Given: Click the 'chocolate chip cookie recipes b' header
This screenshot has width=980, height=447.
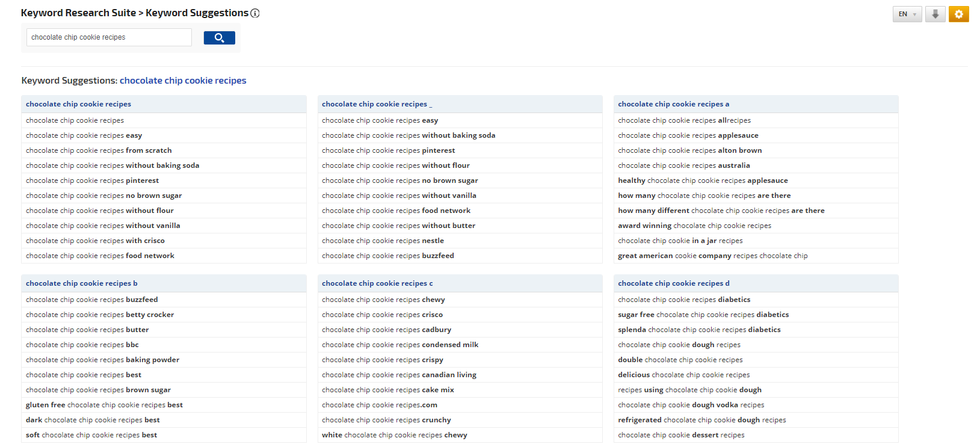Looking at the screenshot, I should [x=82, y=283].
